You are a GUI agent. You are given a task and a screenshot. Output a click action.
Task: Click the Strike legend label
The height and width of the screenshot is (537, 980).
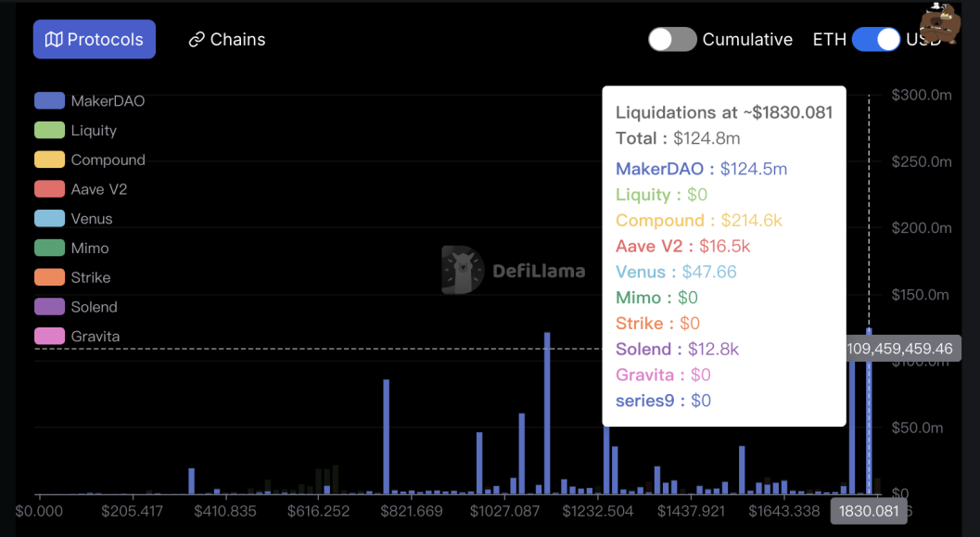tap(91, 277)
